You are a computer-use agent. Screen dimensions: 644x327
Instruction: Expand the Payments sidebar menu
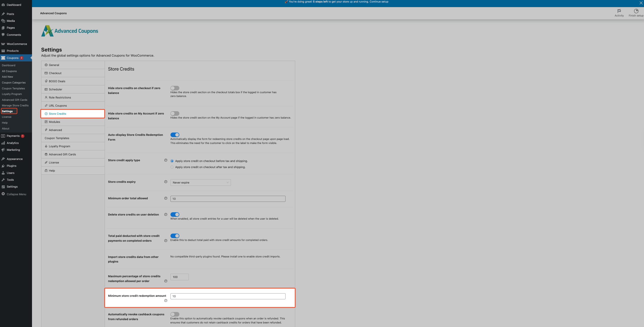pos(13,136)
